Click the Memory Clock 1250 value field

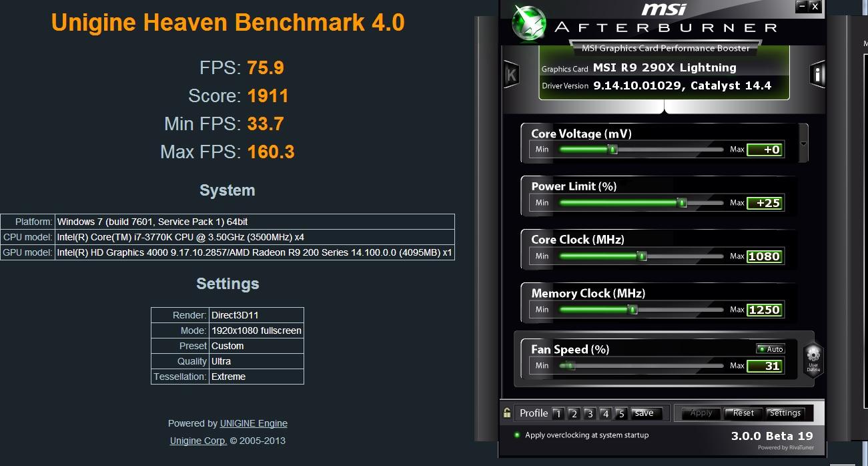pos(765,310)
